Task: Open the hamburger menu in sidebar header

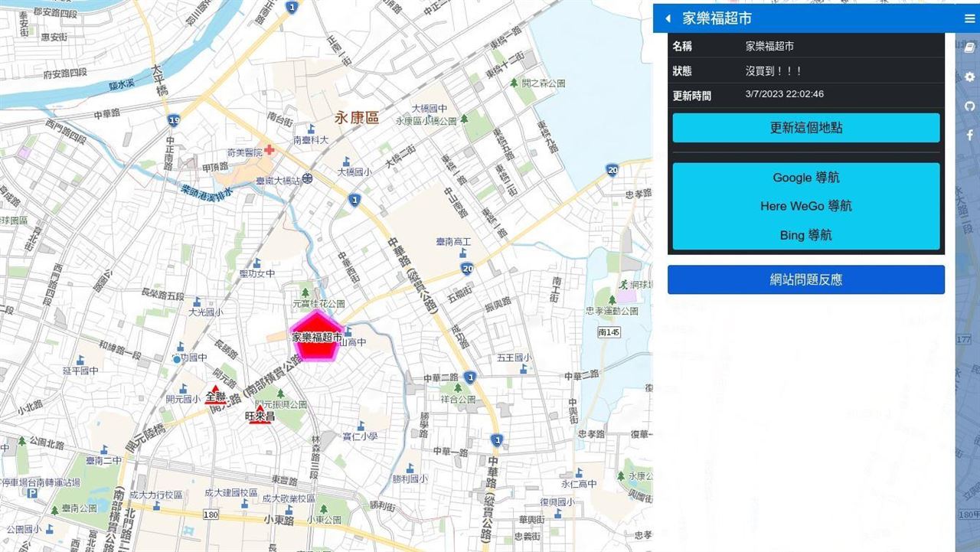Action: tap(969, 18)
